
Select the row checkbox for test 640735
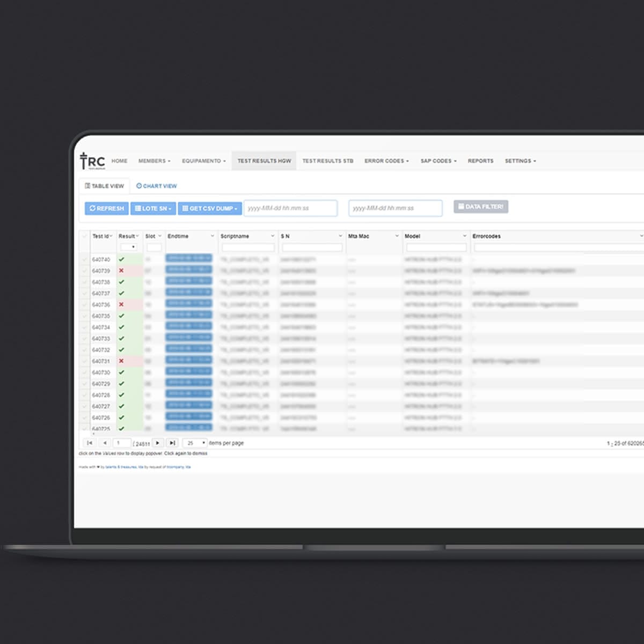point(84,316)
